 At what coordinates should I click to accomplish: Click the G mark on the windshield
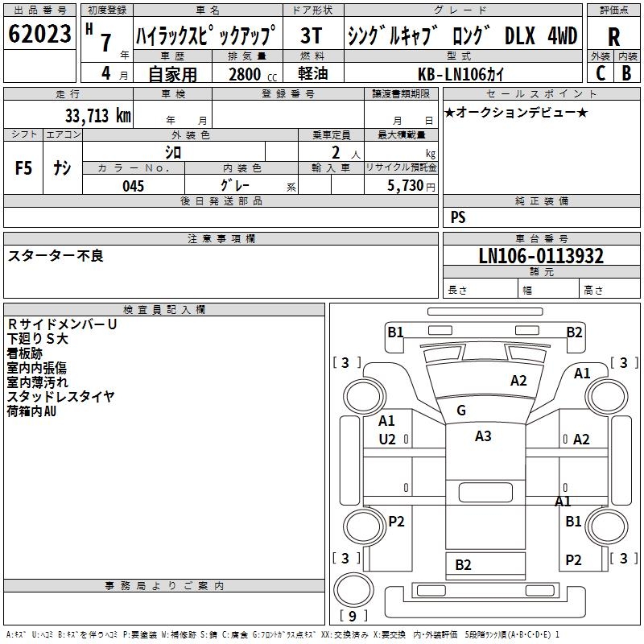tap(461, 411)
